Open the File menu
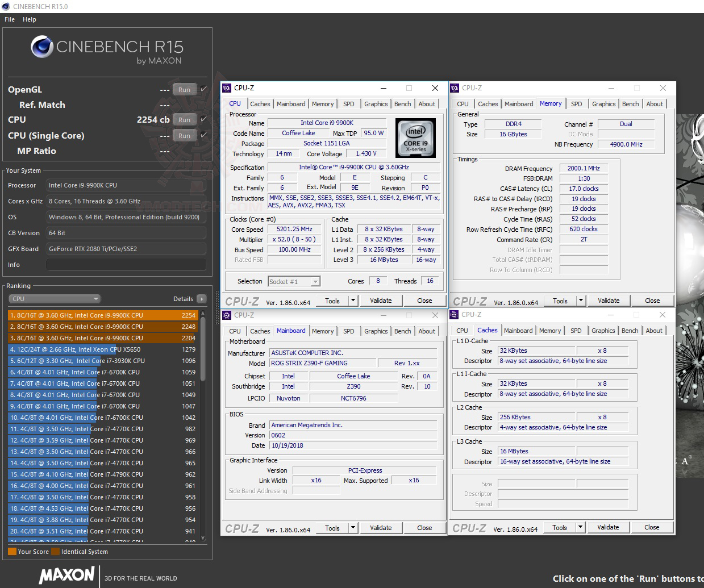The width and height of the screenshot is (704, 588). pos(9,19)
